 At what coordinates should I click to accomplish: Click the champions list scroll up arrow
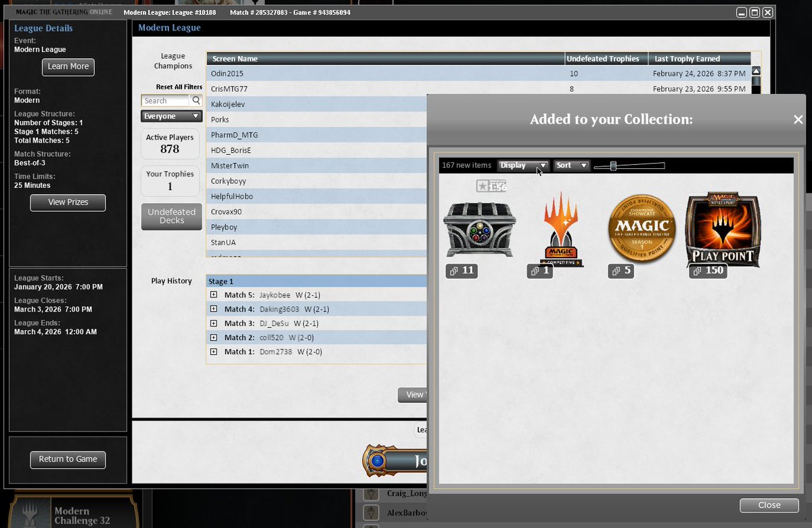(x=756, y=70)
